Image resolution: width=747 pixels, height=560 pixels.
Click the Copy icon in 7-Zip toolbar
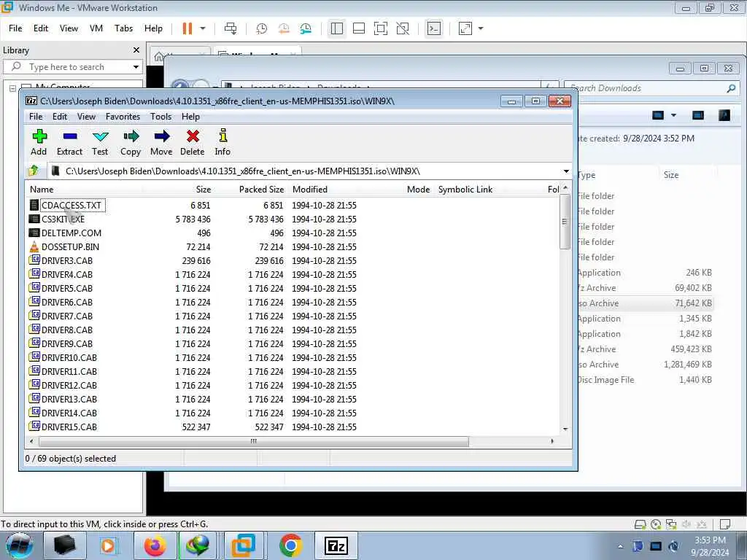pos(131,142)
